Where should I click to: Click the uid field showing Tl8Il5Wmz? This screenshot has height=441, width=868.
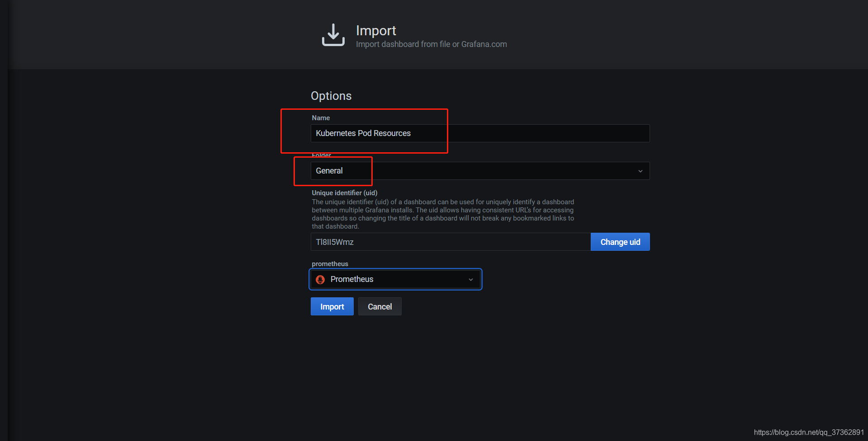(x=451, y=242)
